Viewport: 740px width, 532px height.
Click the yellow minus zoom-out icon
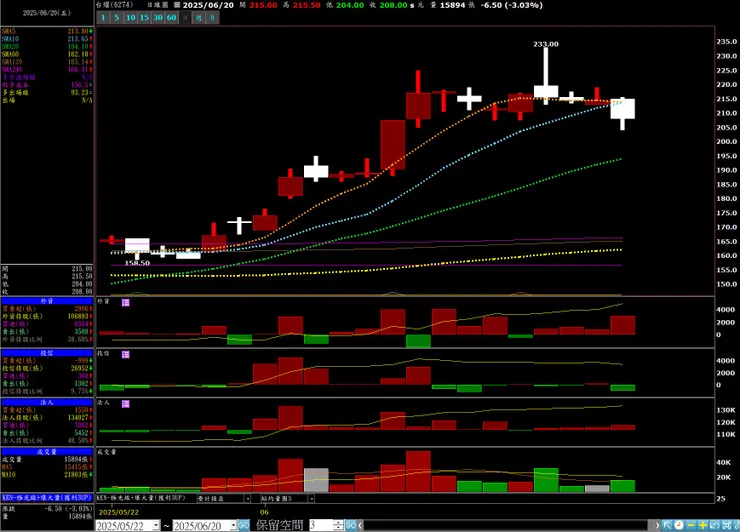point(691,525)
